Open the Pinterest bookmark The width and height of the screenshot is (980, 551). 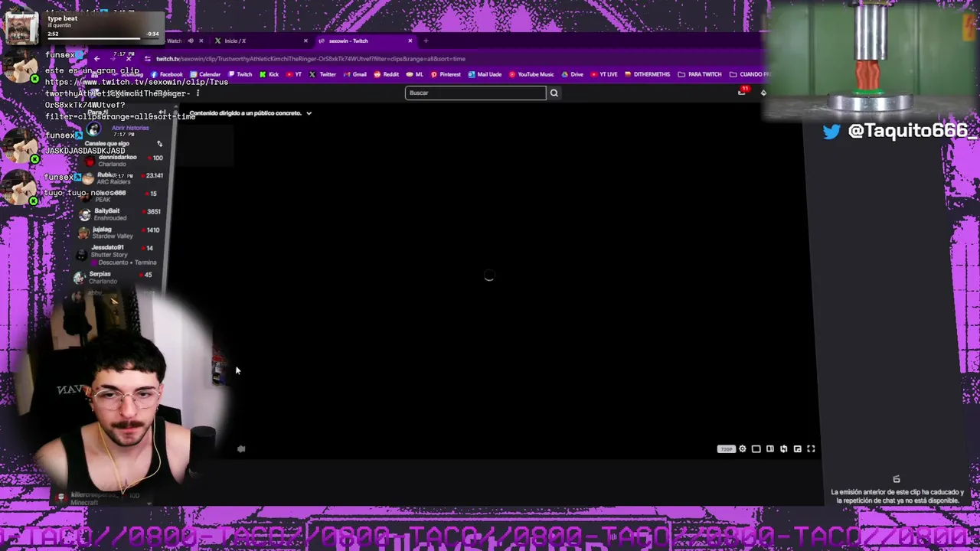[x=446, y=74]
